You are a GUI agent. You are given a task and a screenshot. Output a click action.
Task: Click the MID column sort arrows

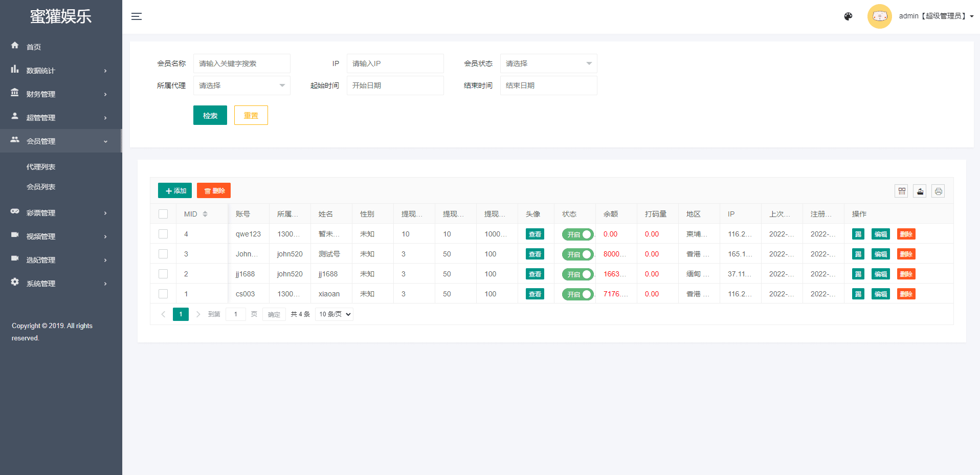(x=205, y=214)
